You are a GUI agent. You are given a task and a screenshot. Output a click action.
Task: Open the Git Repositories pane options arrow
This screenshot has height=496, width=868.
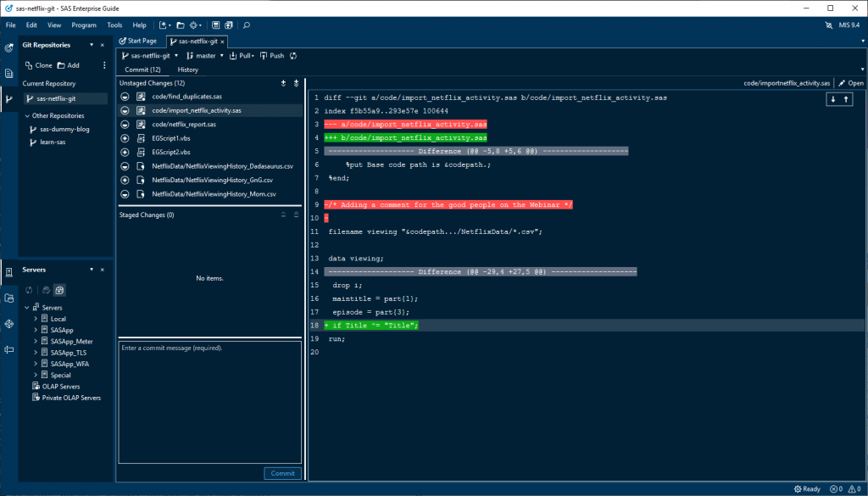coord(92,45)
